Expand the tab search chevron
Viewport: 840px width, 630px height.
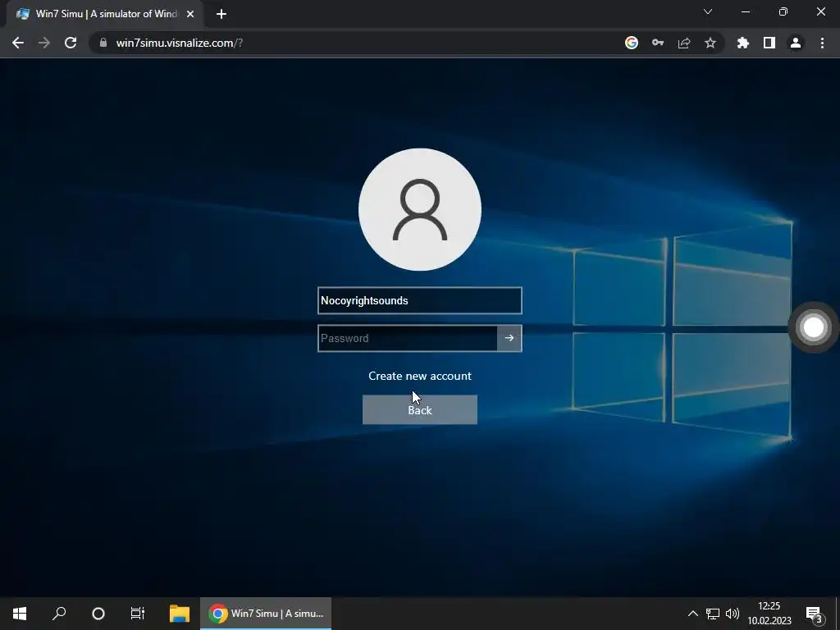708,11
